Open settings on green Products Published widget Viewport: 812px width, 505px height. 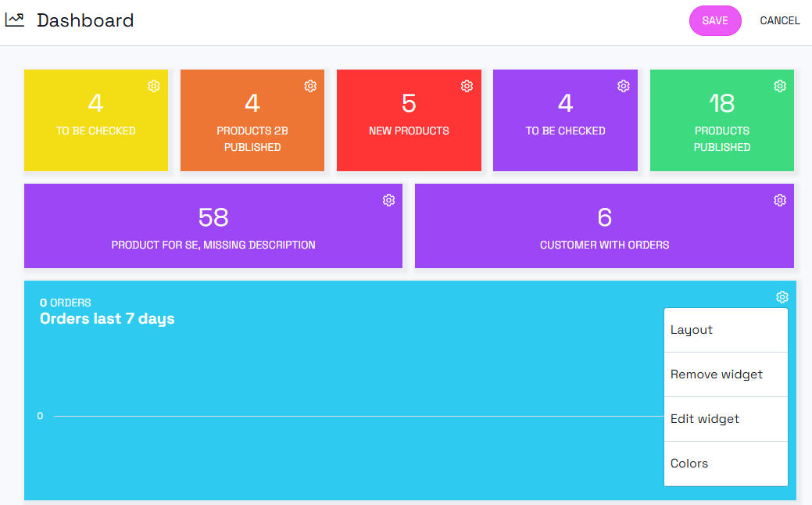(x=780, y=86)
